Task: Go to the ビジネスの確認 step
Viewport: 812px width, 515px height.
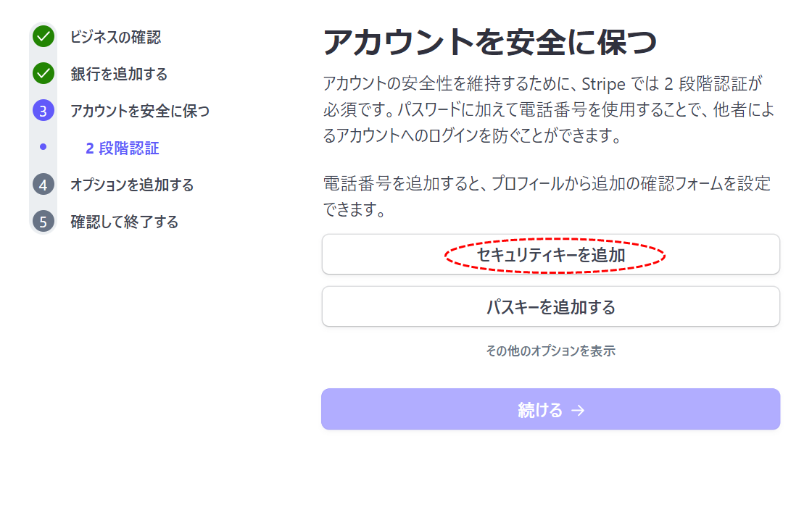Action: coord(115,36)
